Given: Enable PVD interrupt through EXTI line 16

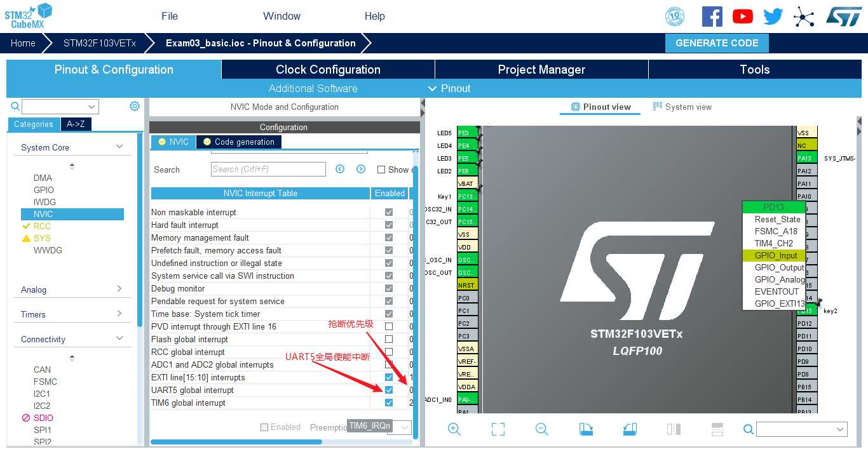Looking at the screenshot, I should [x=389, y=326].
